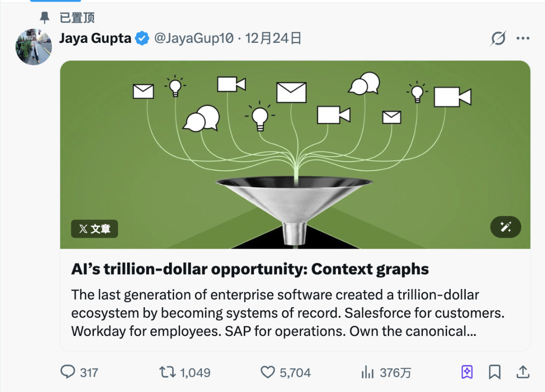View post analytics bar chart icon
Viewport: 545px width, 392px height.
coord(367,372)
